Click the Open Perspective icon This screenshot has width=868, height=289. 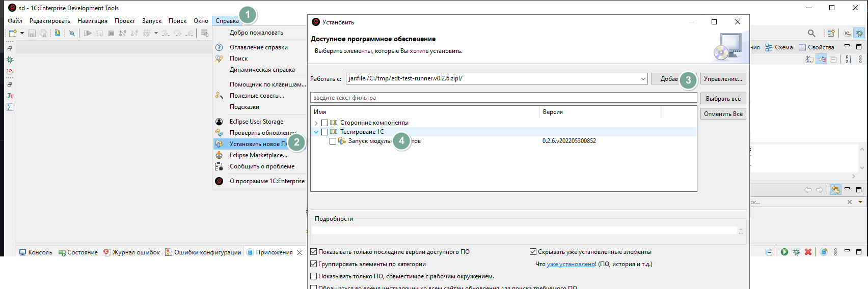click(831, 33)
